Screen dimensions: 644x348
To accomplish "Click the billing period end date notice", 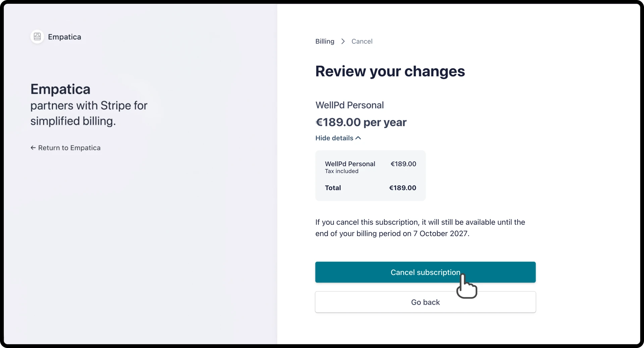I will [x=420, y=228].
